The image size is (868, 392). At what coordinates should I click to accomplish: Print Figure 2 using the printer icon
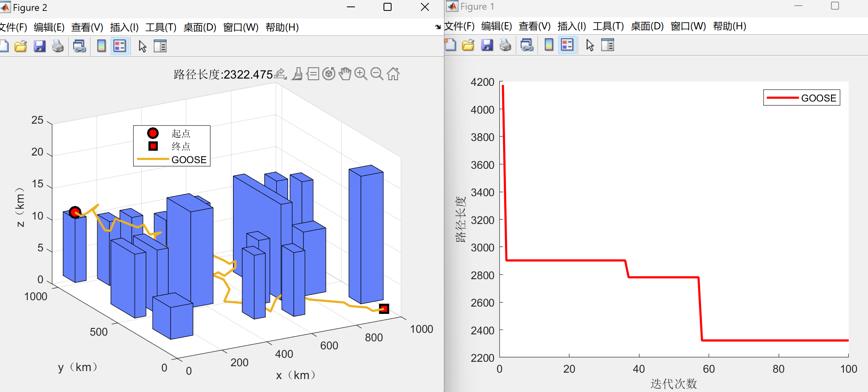tap(58, 46)
